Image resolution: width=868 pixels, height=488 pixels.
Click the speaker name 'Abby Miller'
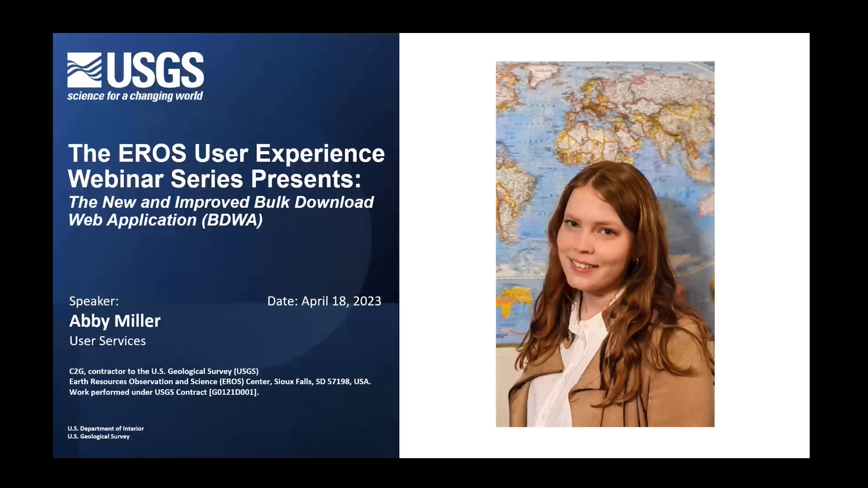pyautogui.click(x=115, y=321)
